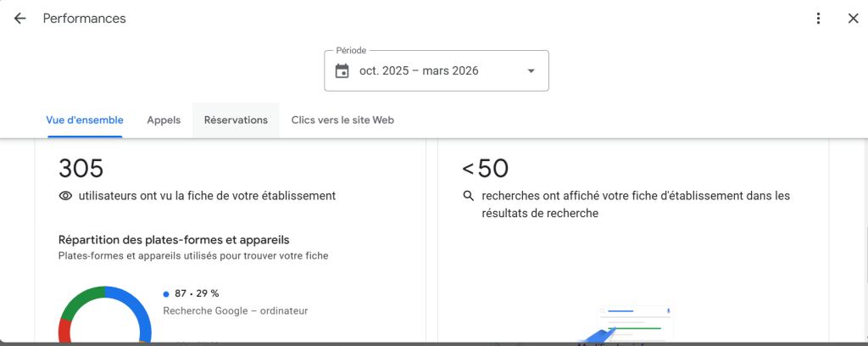Close the Performances panel with the X
This screenshot has width=868, height=346.
pos(853,19)
